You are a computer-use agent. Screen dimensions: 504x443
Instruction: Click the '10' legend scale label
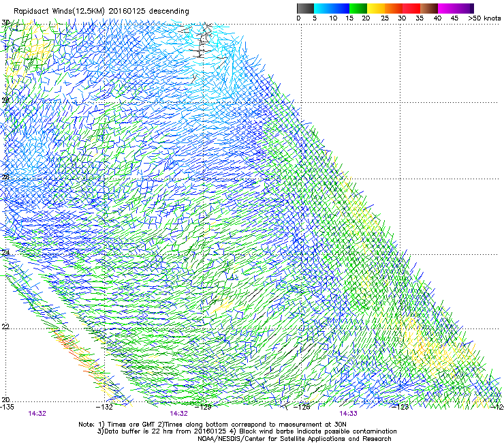point(333,18)
